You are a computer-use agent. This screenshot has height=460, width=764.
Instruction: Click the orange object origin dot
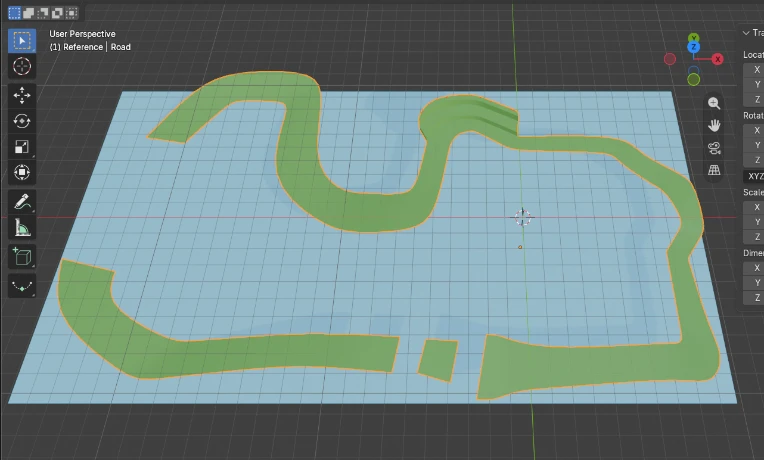[520, 247]
